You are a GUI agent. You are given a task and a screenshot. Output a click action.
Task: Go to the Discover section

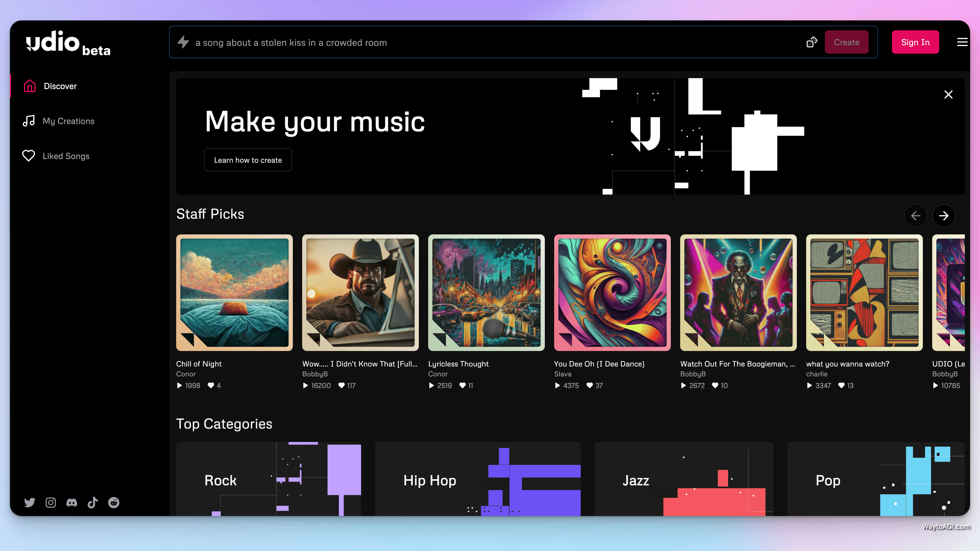(60, 86)
